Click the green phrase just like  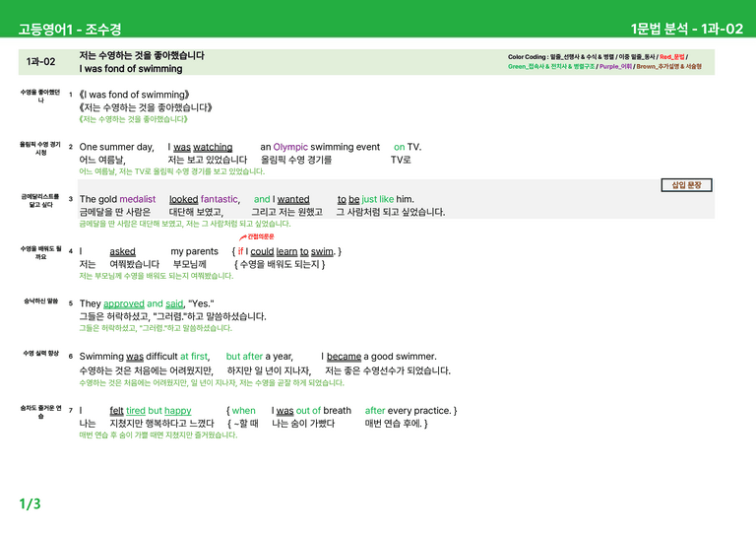tap(378, 199)
